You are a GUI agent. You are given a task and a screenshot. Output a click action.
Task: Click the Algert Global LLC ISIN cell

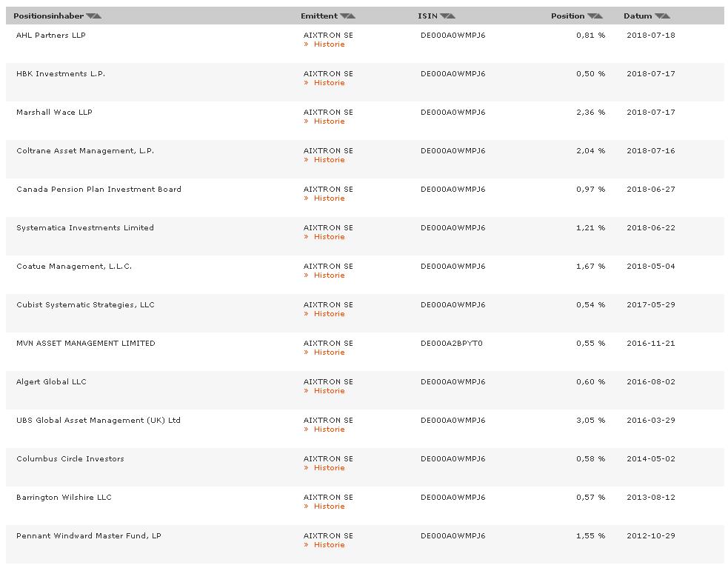(453, 382)
